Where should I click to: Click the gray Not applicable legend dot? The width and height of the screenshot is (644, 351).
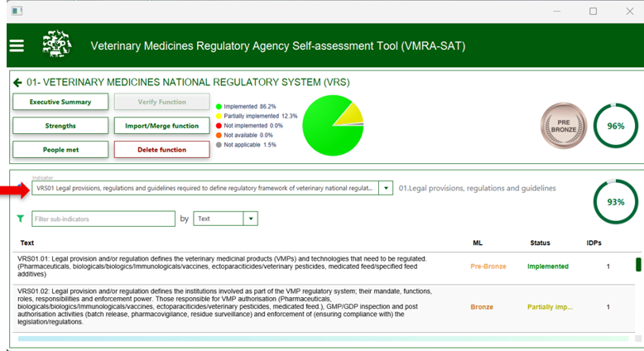click(x=219, y=145)
